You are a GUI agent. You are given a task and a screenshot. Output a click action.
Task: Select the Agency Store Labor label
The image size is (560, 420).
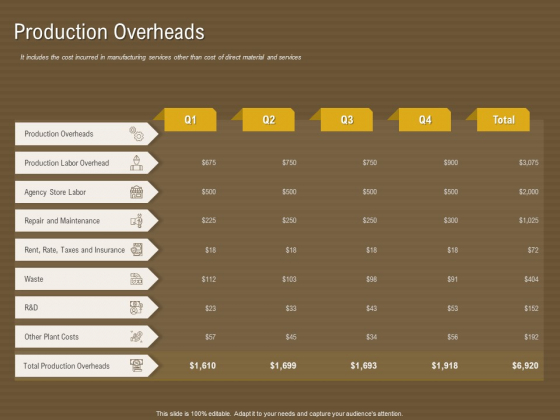click(55, 192)
